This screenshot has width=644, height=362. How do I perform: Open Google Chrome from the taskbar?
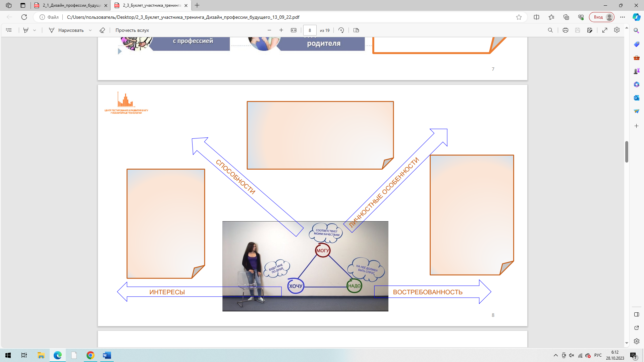[x=90, y=355]
